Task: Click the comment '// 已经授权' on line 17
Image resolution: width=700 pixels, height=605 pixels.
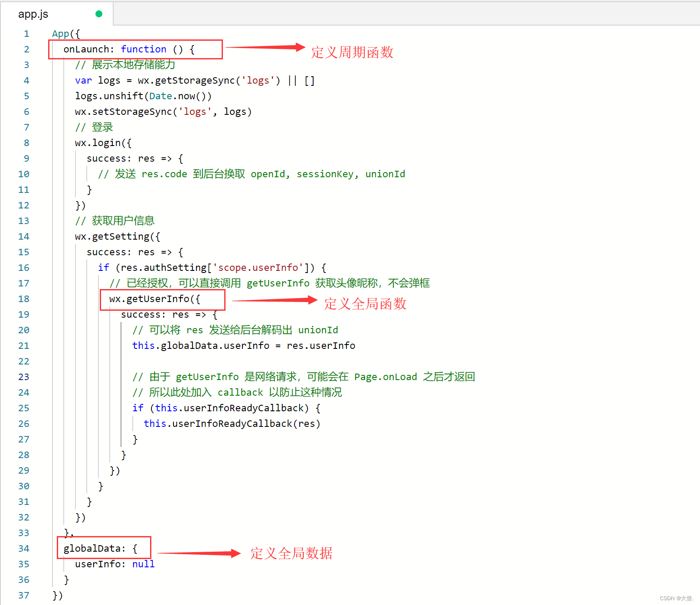Action: pos(269,283)
